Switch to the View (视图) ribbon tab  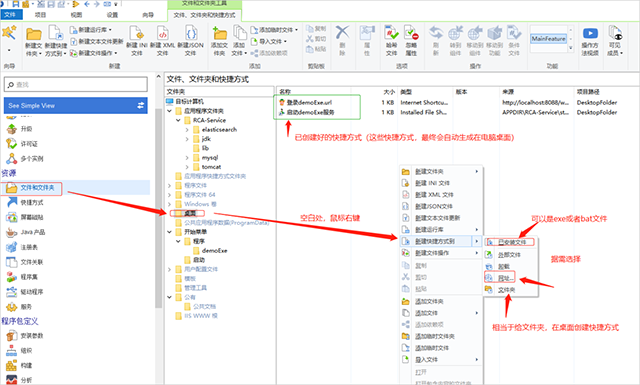pos(76,15)
